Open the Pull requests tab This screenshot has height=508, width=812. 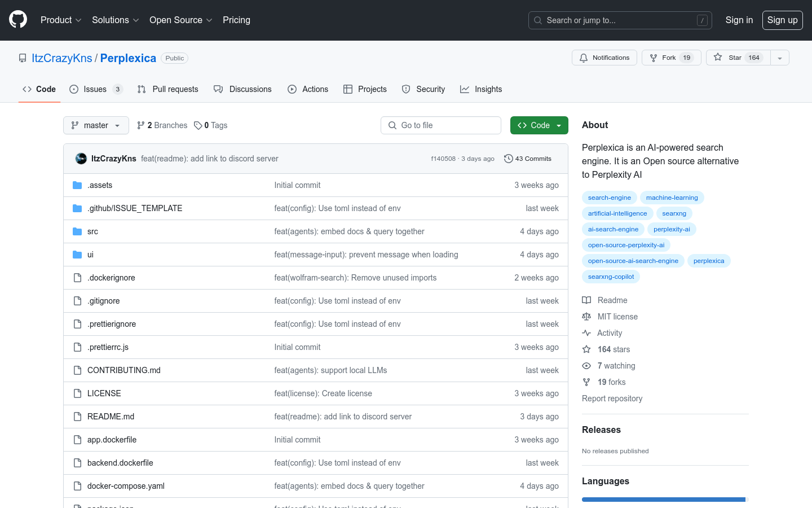pos(167,89)
